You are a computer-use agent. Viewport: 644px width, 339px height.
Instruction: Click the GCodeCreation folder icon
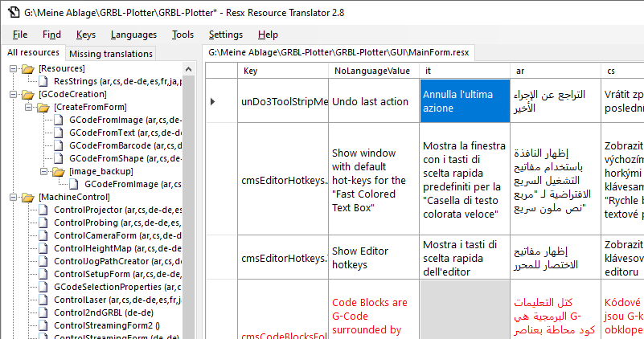pyautogui.click(x=29, y=94)
